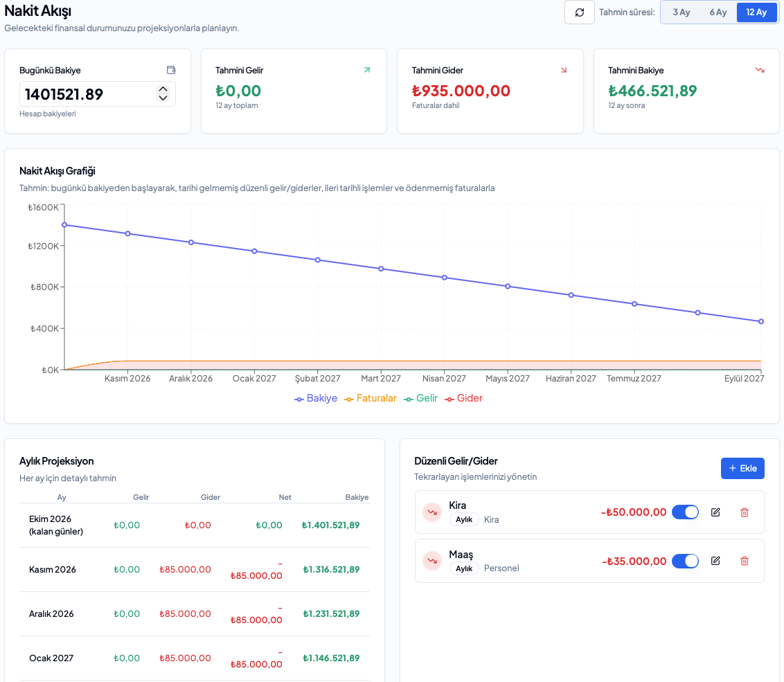Click wallet icon in Bugünkü Bakiye card
The image size is (784, 682).
pos(171,70)
